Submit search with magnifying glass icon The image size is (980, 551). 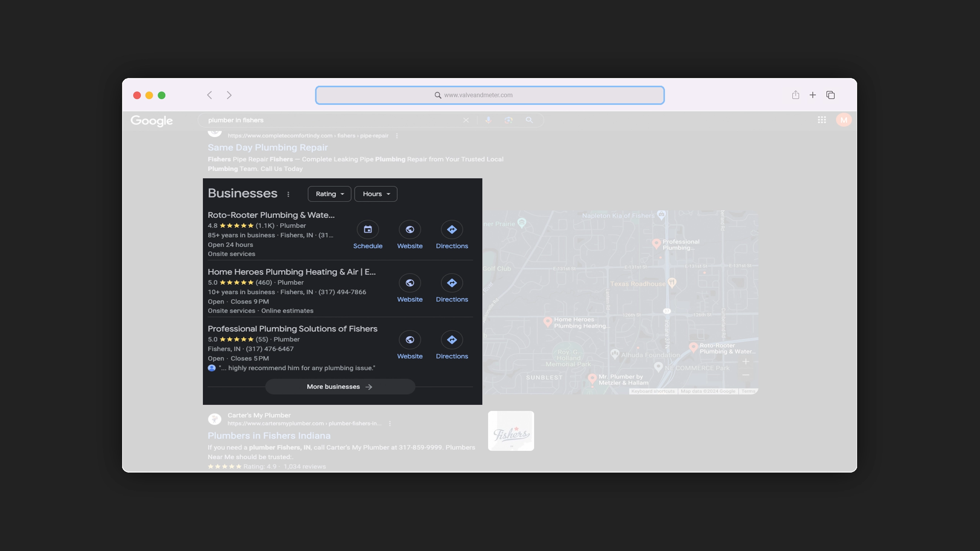[x=529, y=120]
